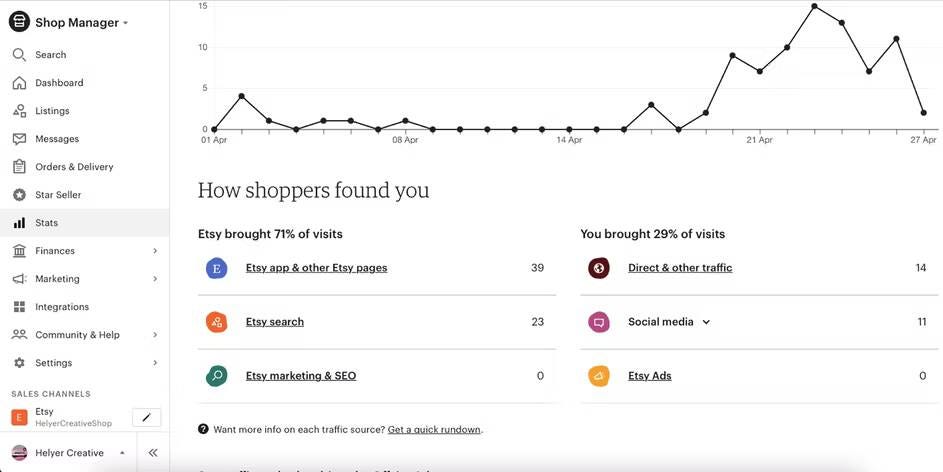Click the Direct & other traffic globe icon
The image size is (943, 472).
(599, 268)
